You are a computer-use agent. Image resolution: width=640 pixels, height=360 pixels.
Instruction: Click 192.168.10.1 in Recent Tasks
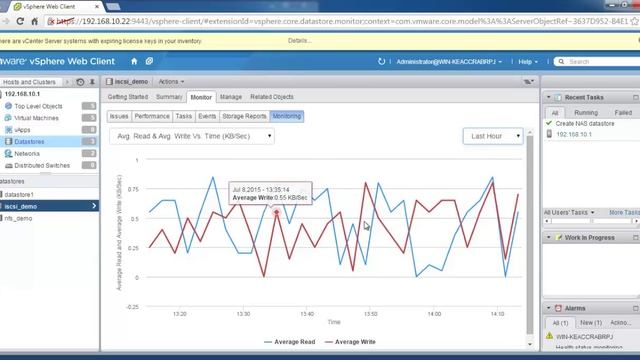(x=573, y=134)
